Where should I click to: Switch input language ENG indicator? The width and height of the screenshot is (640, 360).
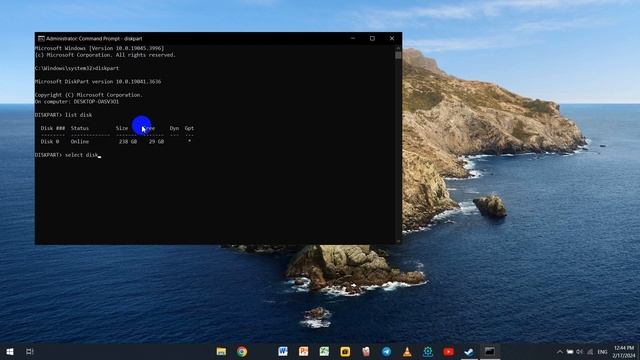pyautogui.click(x=602, y=352)
